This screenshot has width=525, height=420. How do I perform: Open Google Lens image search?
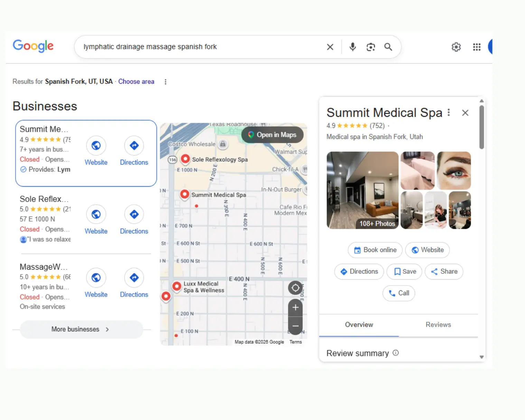(x=371, y=47)
